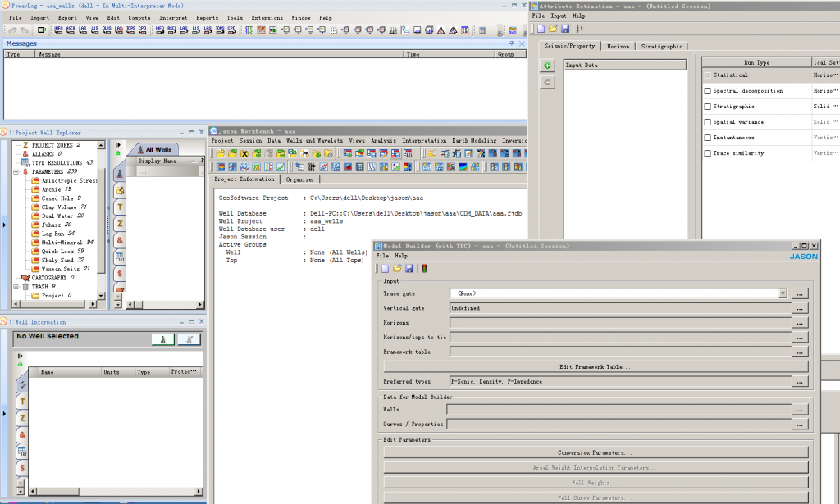Open the Interpret menu in PowerLog

173,18
